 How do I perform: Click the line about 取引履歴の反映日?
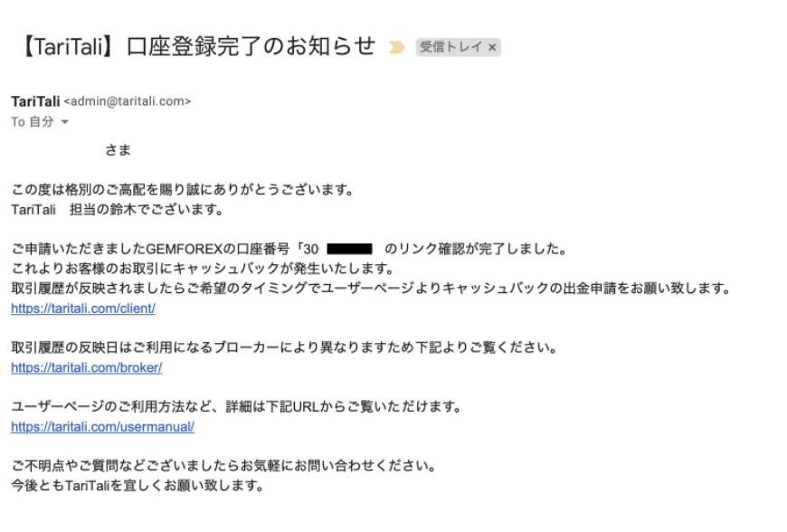pos(285,347)
